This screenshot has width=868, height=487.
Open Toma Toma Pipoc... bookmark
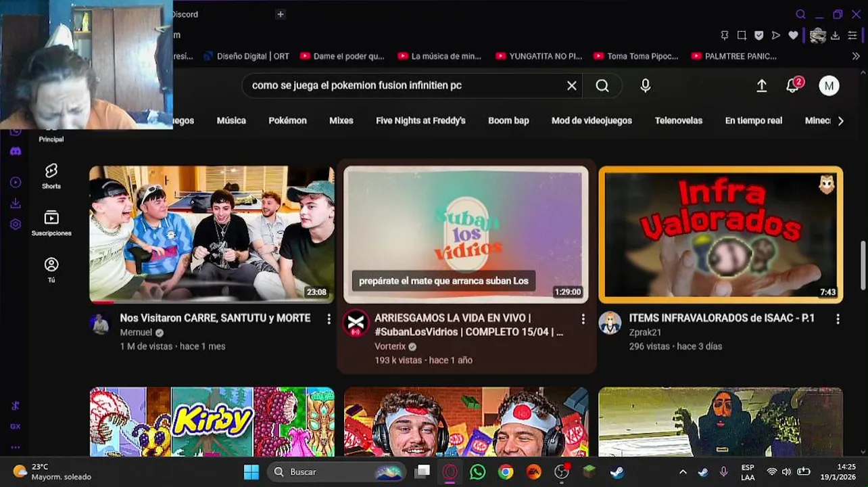[x=635, y=56]
